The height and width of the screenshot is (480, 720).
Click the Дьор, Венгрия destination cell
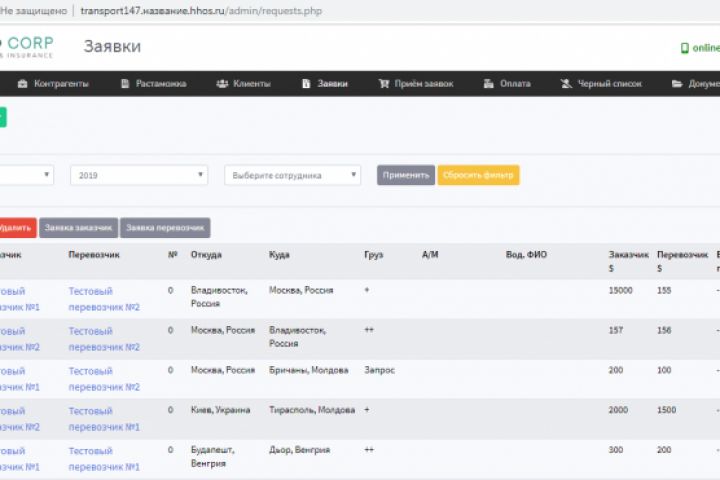[299, 450]
